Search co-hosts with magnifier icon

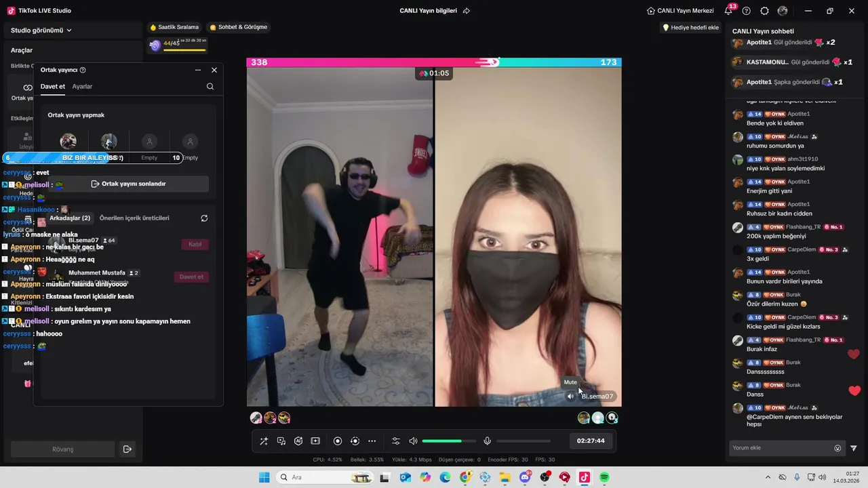pyautogui.click(x=210, y=87)
